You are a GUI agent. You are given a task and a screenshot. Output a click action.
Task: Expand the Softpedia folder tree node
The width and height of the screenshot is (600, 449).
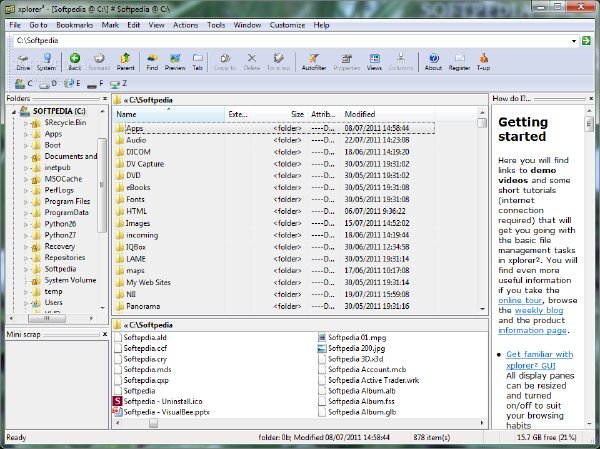26,269
